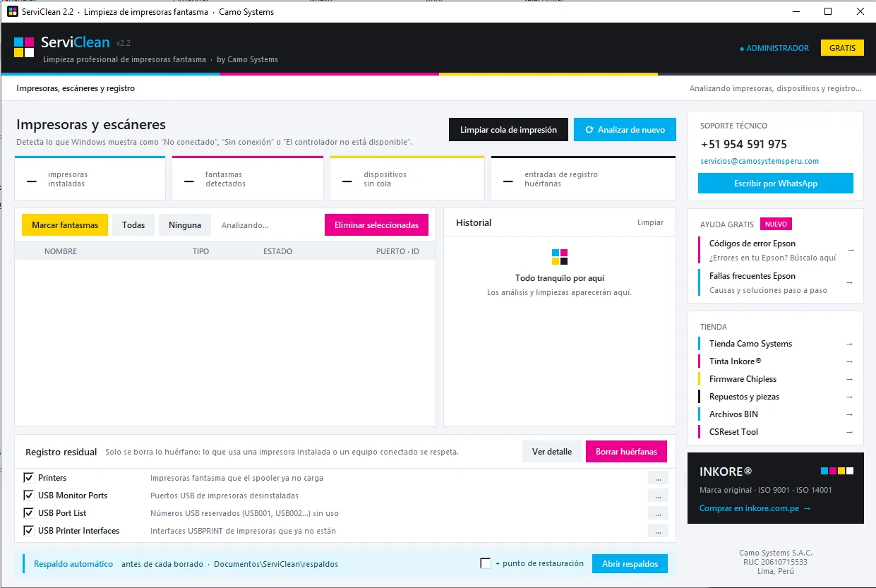Click the arrow beside Códigos de error Epson
The height and width of the screenshot is (588, 876).
click(x=850, y=250)
